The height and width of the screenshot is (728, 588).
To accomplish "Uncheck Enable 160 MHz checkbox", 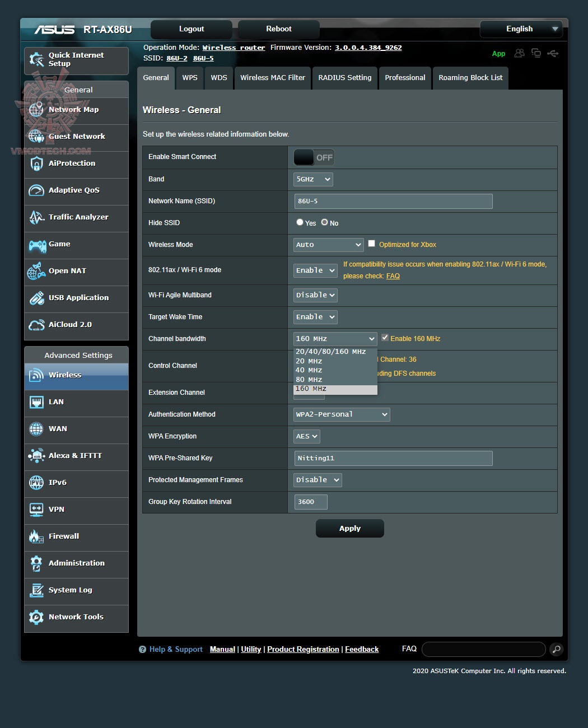I will pos(385,338).
